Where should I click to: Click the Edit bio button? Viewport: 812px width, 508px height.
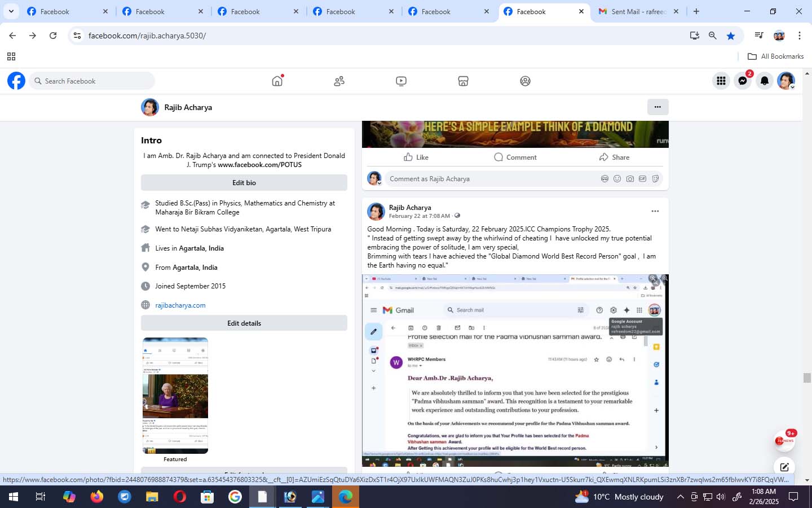[x=244, y=182]
